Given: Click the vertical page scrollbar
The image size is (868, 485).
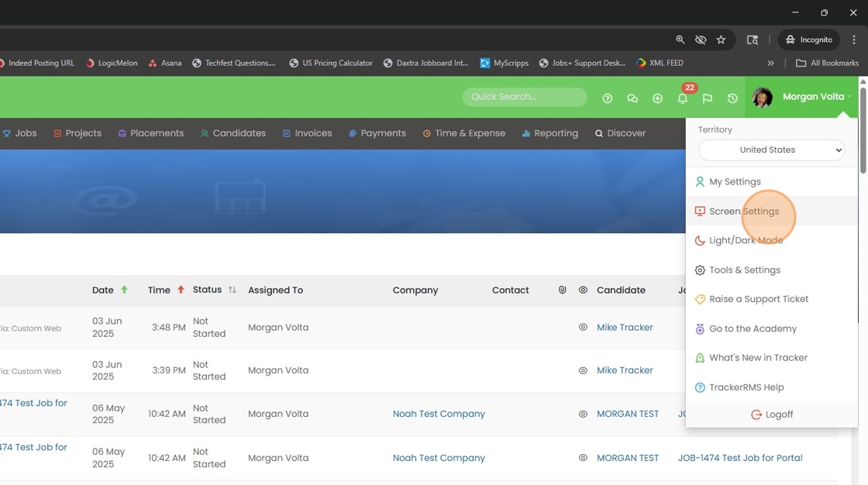Looking at the screenshot, I should pyautogui.click(x=863, y=130).
